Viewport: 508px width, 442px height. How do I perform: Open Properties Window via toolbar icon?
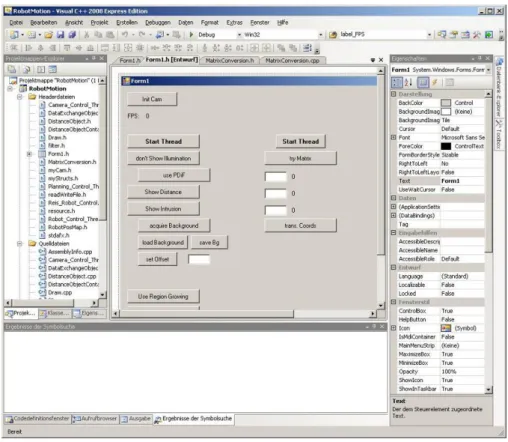coord(454,34)
